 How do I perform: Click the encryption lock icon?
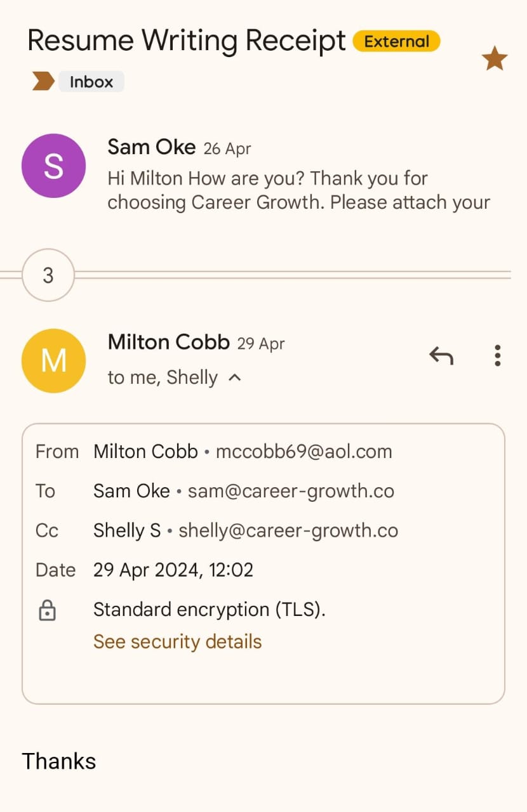click(48, 610)
